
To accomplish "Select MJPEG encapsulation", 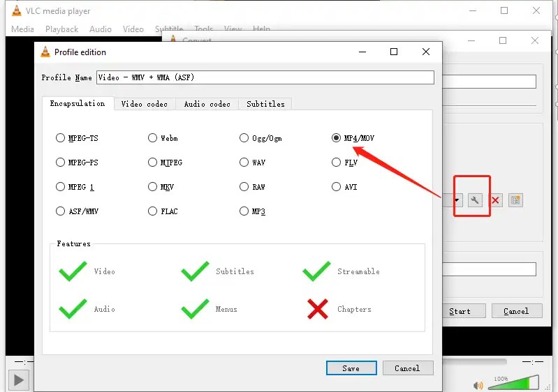I will tap(165, 163).
